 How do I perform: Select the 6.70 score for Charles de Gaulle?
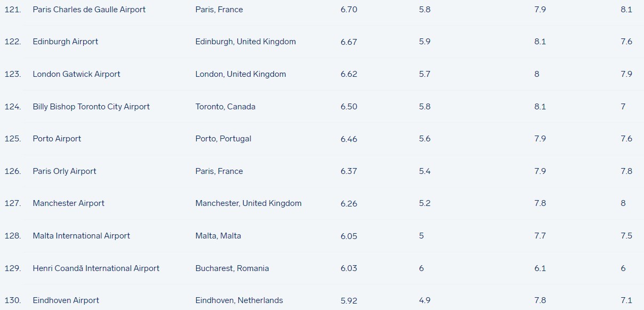pyautogui.click(x=349, y=10)
